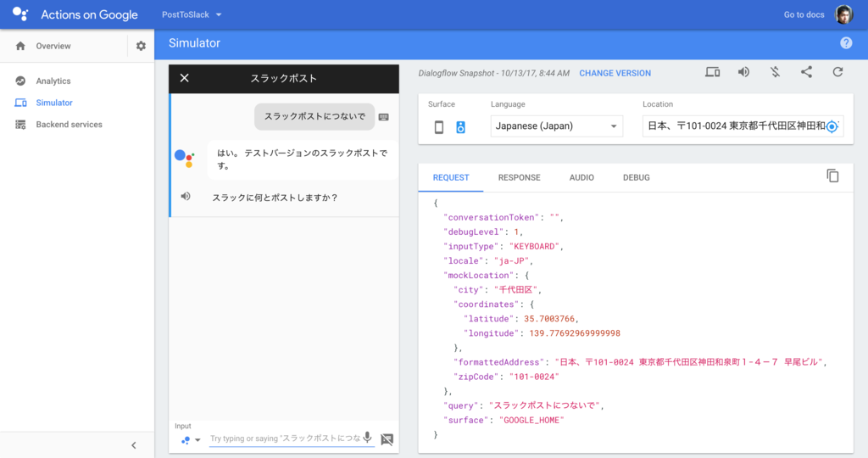868x458 pixels.
Task: Click the current location target icon
Action: pos(832,127)
